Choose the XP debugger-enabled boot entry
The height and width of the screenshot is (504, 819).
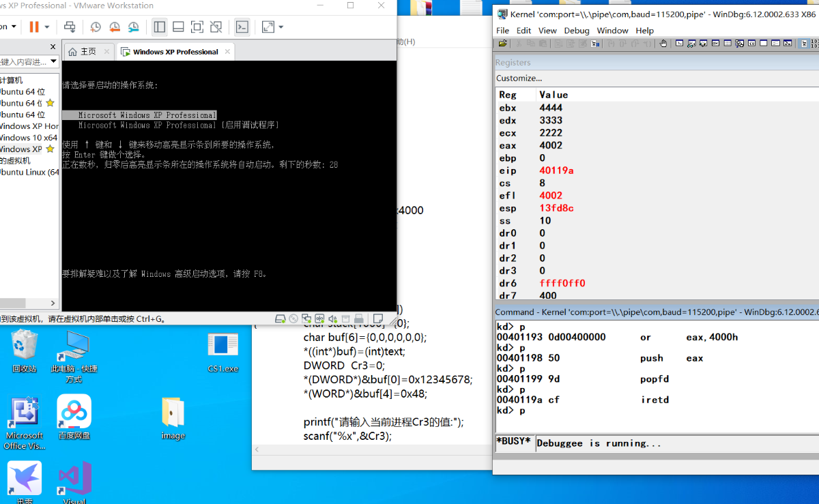[179, 125]
